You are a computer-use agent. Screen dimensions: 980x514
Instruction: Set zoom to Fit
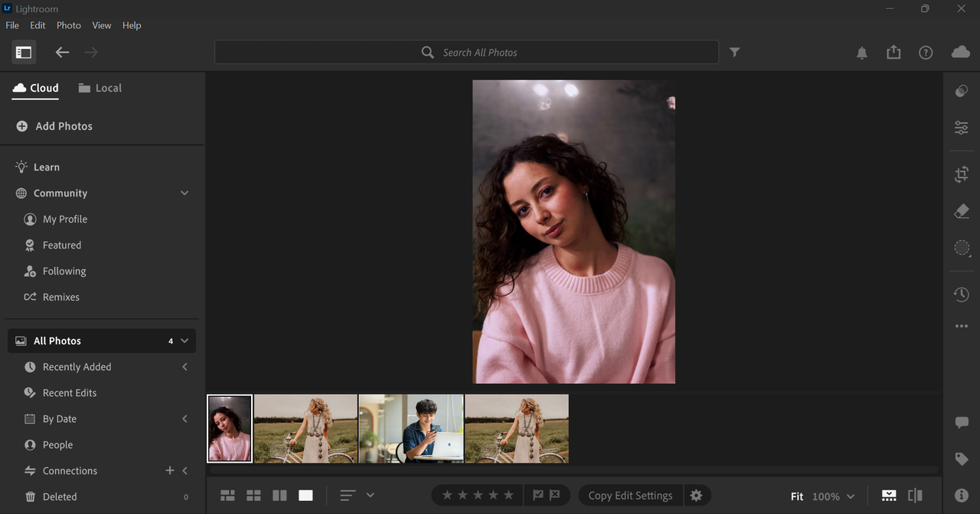coord(797,496)
